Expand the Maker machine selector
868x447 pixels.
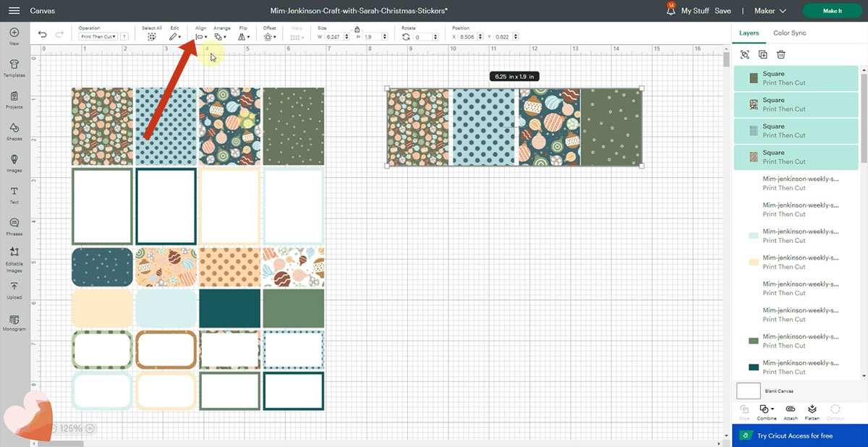pyautogui.click(x=770, y=12)
